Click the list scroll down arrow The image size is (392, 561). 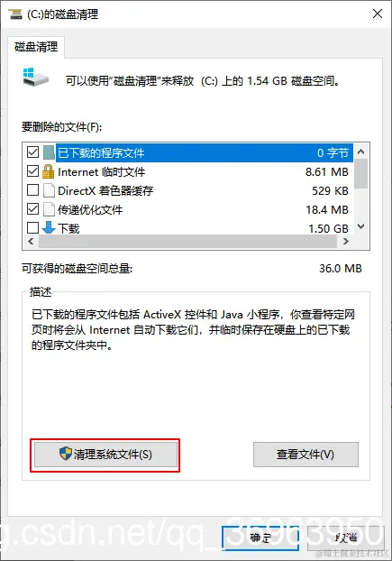pyautogui.click(x=361, y=226)
